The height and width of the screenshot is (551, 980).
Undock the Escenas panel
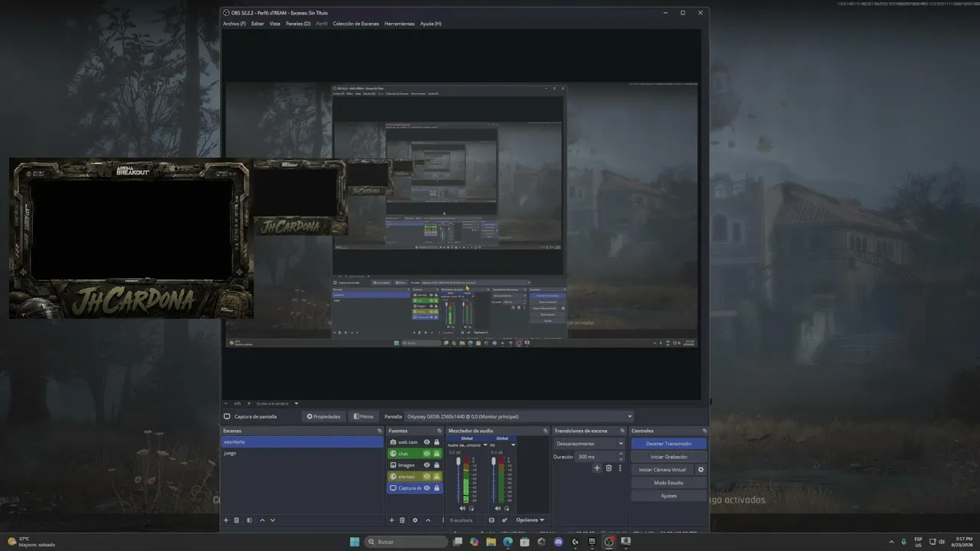click(380, 431)
